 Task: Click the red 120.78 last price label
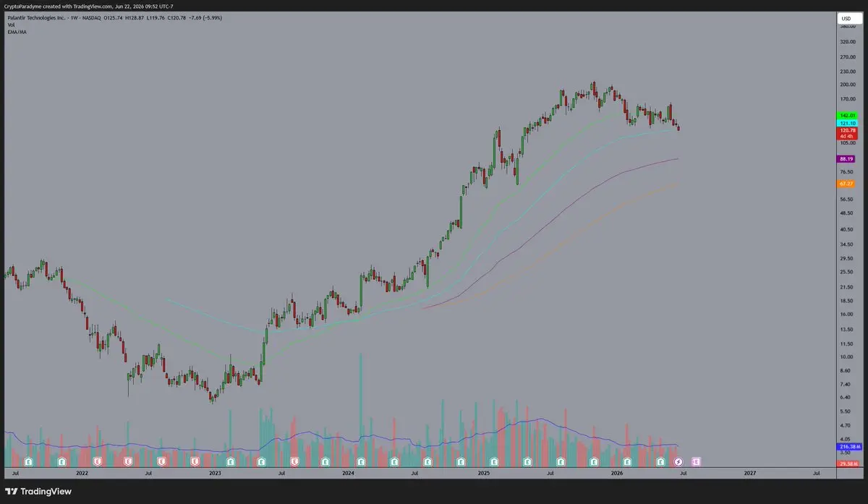tap(846, 130)
